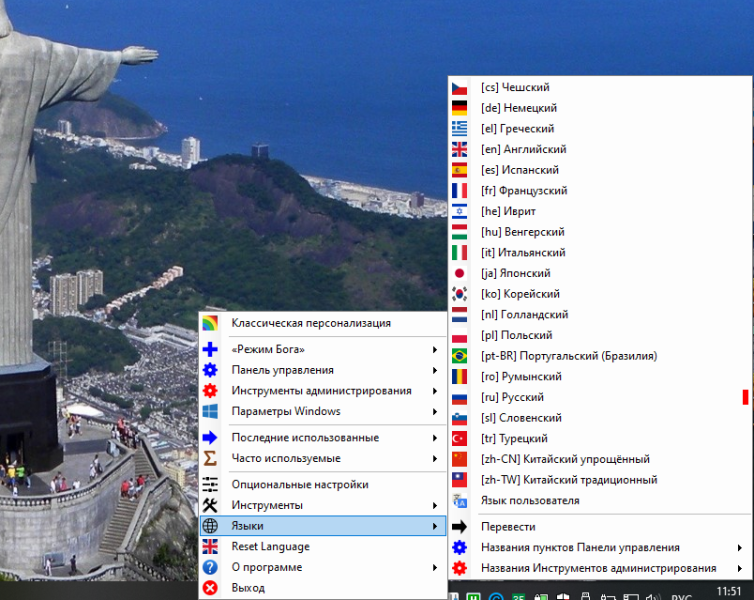Click the taskbar clock showing 11:51
This screenshot has width=754, height=600.
pos(729,591)
